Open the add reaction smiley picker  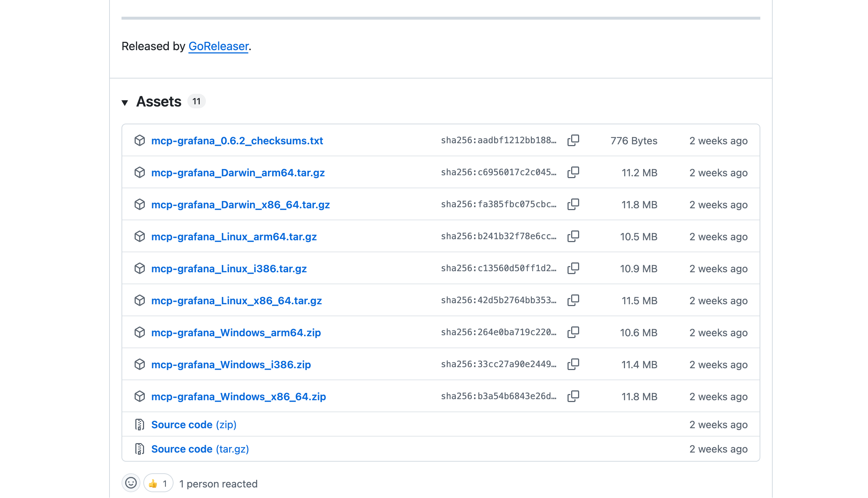coord(131,483)
